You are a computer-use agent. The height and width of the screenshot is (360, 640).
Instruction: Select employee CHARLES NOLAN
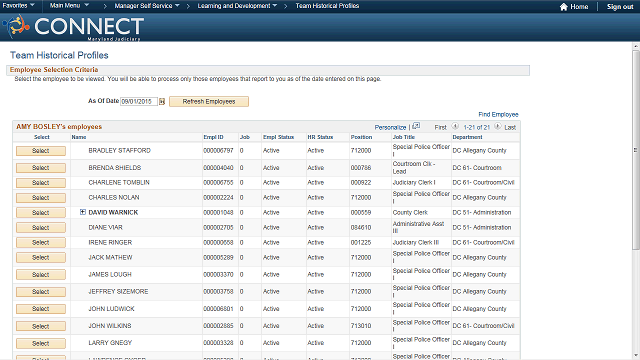(41, 198)
